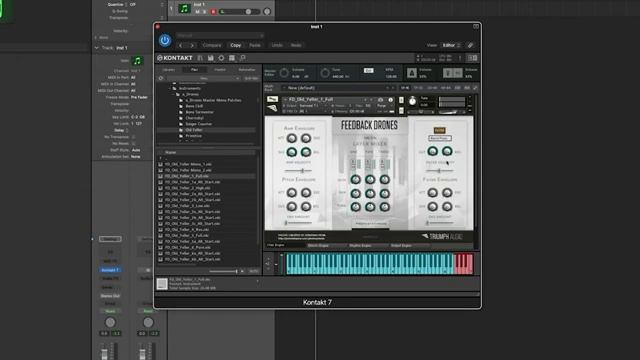The height and width of the screenshot is (360, 640).
Task: Select the Bone Tormentor folder
Action: pyautogui.click(x=200, y=112)
